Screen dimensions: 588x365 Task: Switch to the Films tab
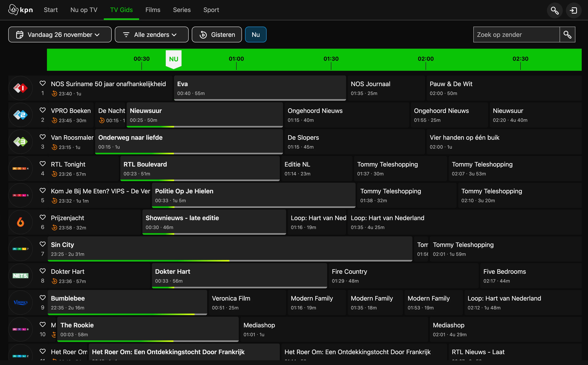(x=153, y=10)
